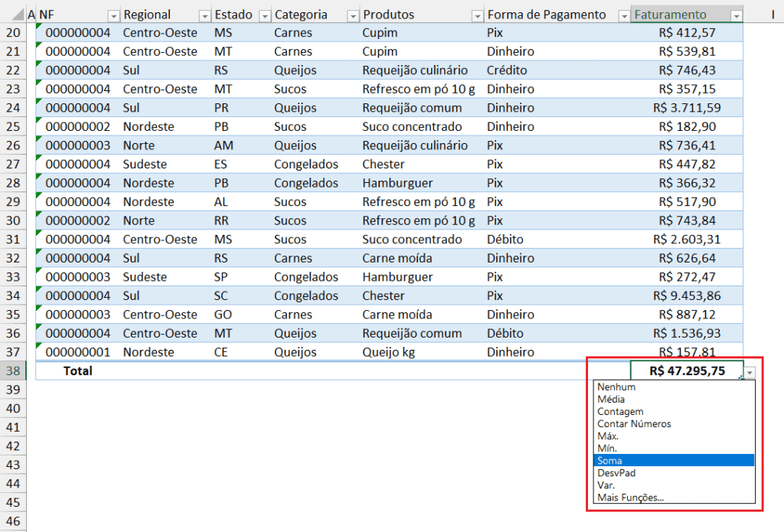This screenshot has height=532, width=784.
Task: Open Mais Funções... option
Action: tap(630, 498)
